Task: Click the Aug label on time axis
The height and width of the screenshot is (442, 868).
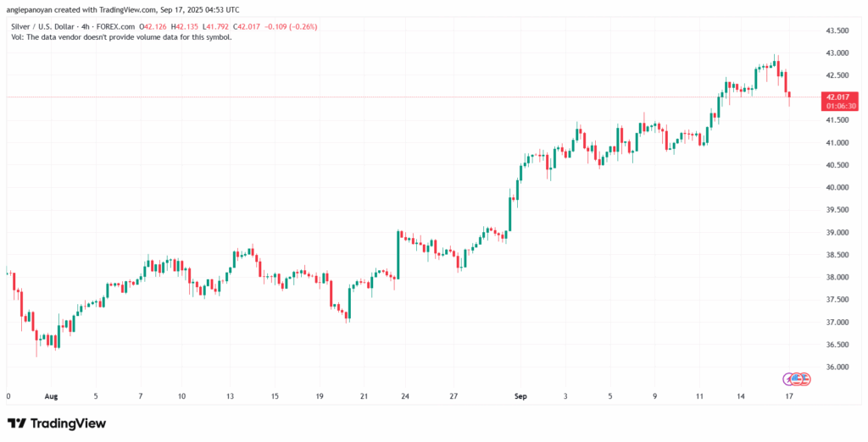Action: [x=49, y=395]
